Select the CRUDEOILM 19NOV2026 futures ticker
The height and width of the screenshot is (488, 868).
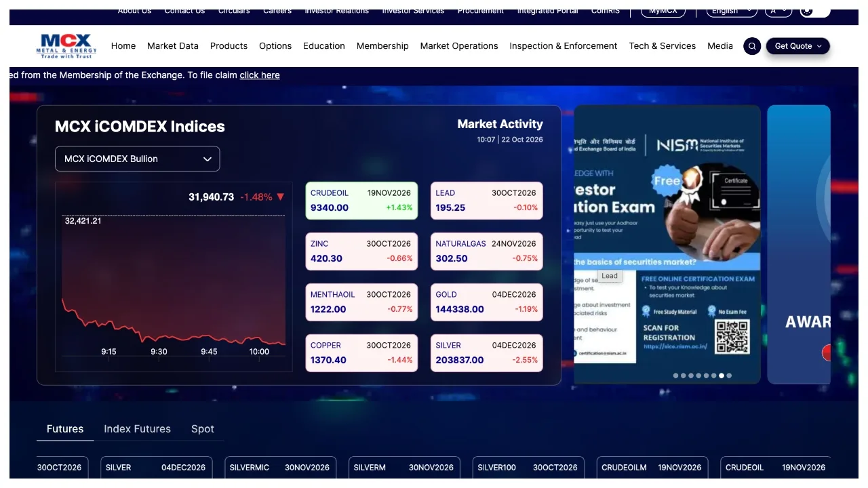click(x=652, y=468)
